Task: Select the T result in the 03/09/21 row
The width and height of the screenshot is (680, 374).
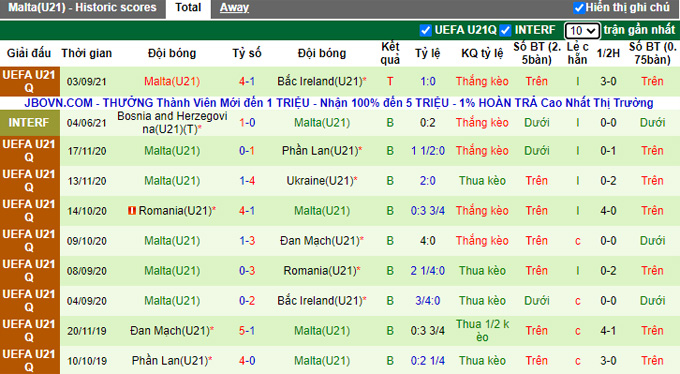Action: coord(390,82)
